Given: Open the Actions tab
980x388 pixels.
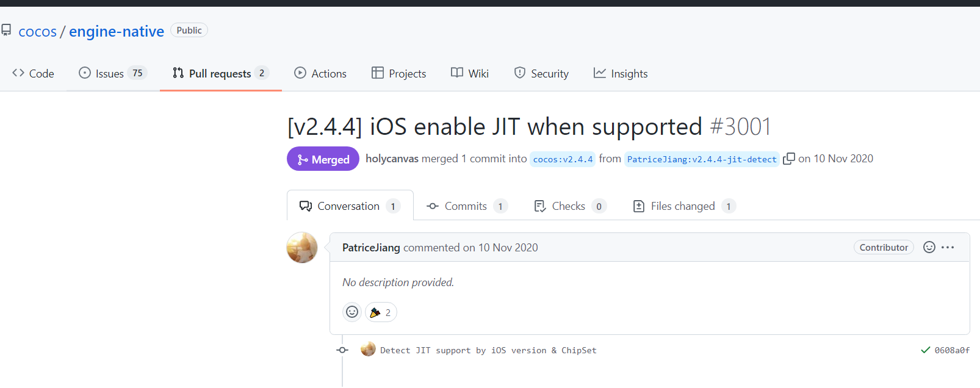Looking at the screenshot, I should (x=320, y=74).
